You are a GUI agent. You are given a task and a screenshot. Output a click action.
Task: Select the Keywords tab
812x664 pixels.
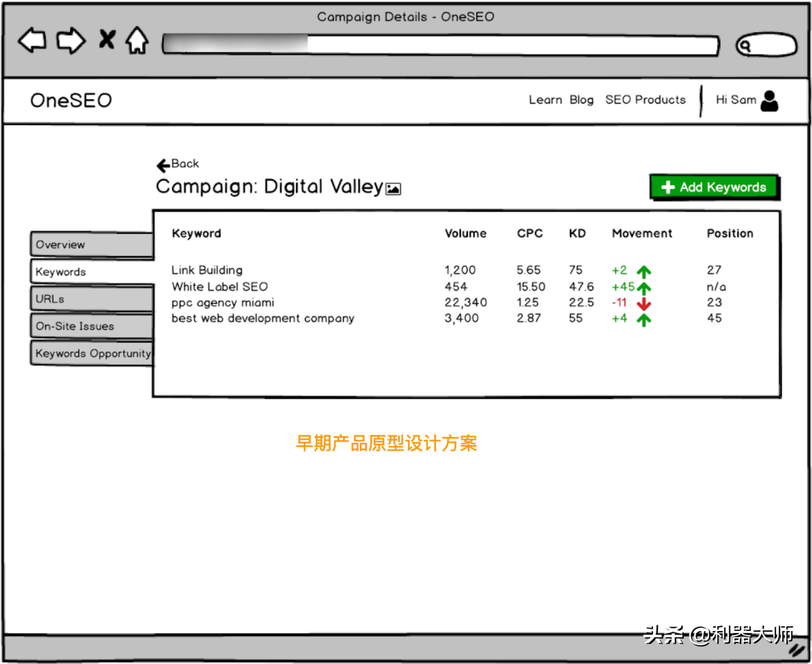(92, 272)
